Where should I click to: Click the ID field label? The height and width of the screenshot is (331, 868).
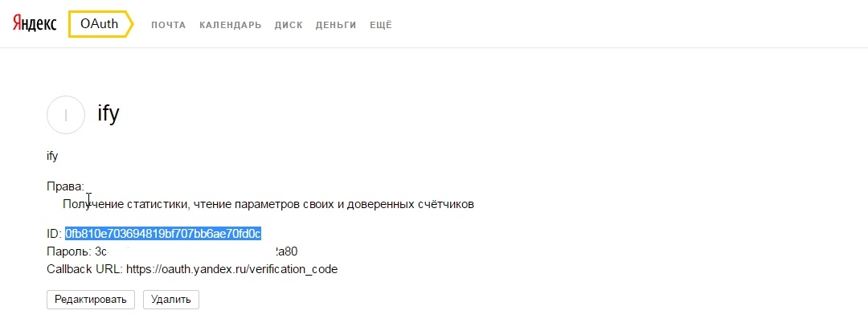coord(54,234)
